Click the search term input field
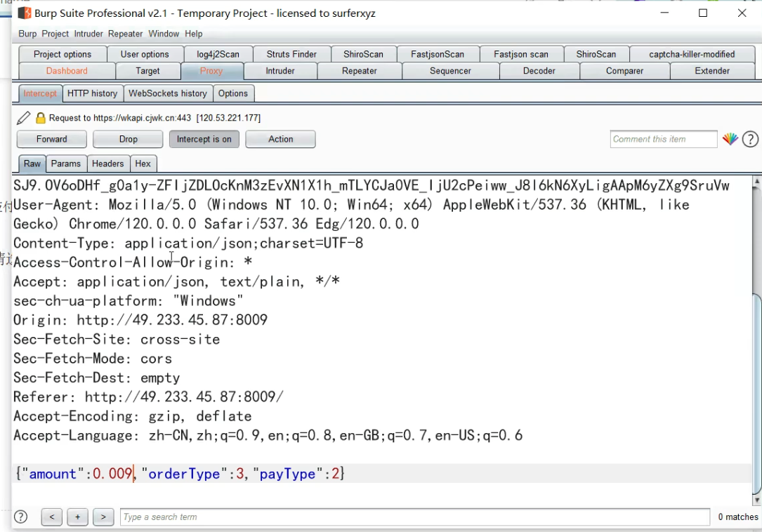Viewport: 762px width, 532px height. 415,517
